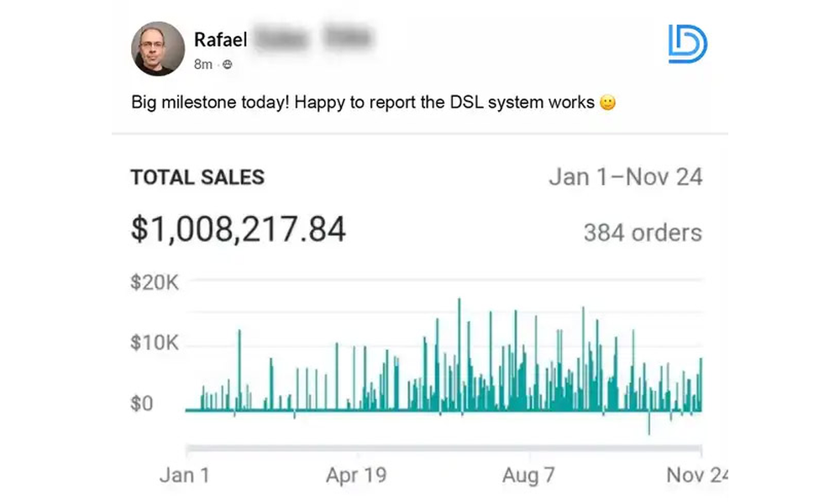Click the Aug 7 axis label
The image size is (840, 504).
(x=529, y=475)
